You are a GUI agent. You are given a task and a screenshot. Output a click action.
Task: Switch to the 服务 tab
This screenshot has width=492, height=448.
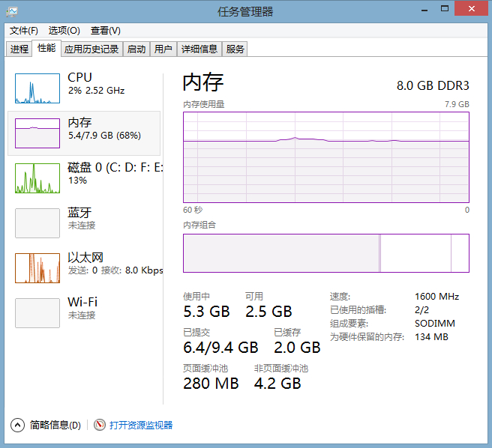[x=235, y=49]
